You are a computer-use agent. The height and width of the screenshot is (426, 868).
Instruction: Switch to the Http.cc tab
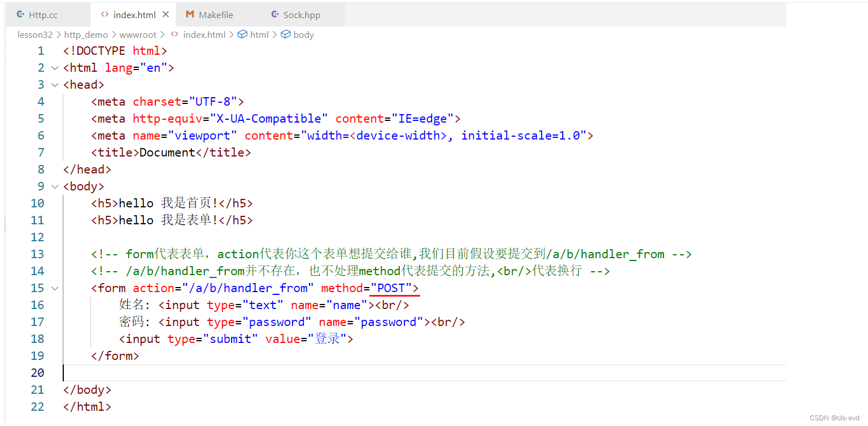[x=43, y=15]
